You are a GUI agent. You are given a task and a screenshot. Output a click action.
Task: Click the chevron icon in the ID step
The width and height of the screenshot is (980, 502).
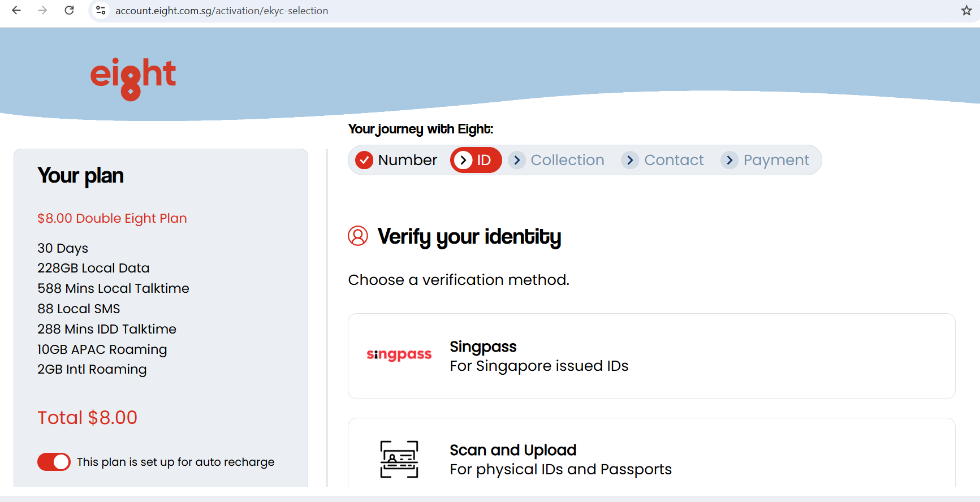click(463, 160)
